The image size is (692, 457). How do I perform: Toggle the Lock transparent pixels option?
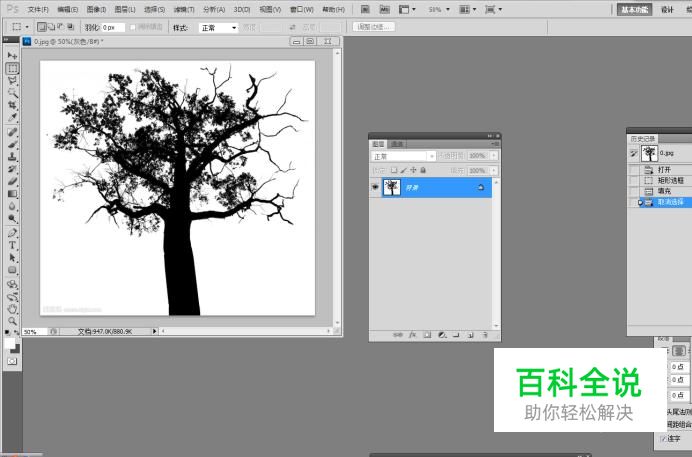pos(394,170)
